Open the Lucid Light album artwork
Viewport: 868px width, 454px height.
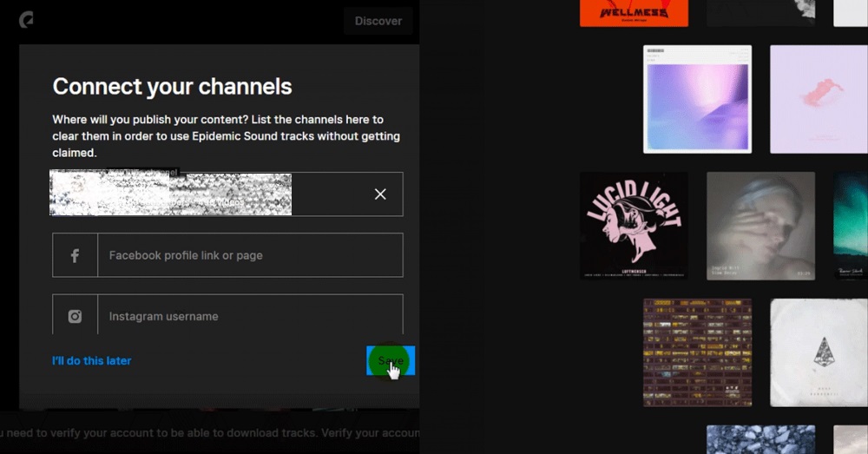coord(634,226)
